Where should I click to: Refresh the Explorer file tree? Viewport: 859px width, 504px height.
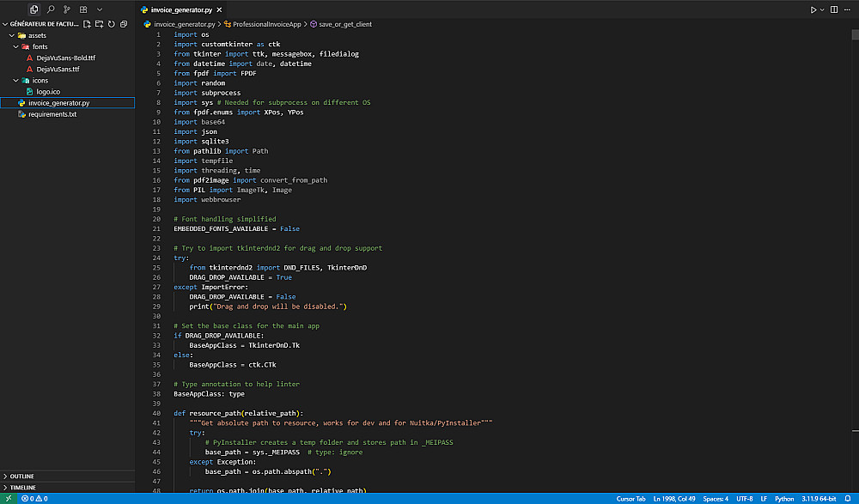tap(111, 23)
